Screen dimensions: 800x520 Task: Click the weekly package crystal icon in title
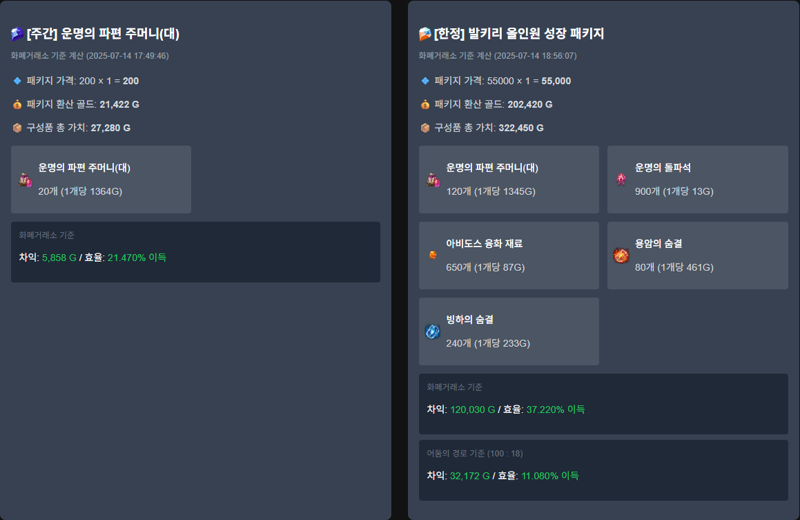click(17, 34)
